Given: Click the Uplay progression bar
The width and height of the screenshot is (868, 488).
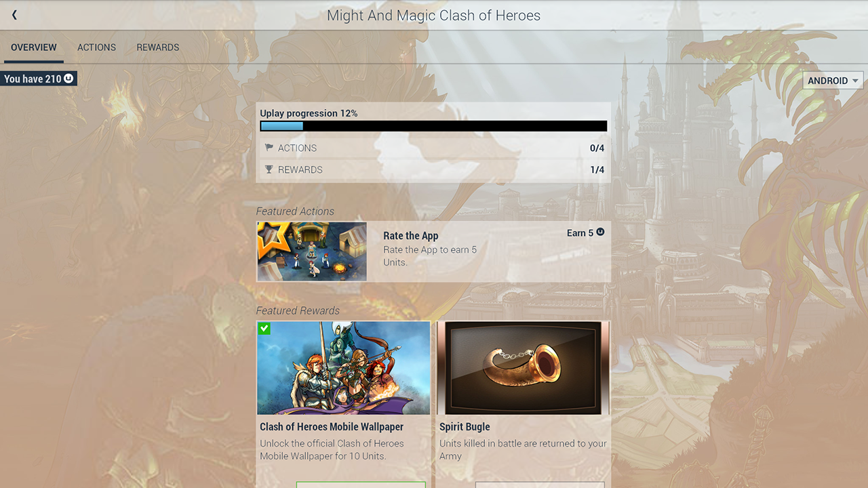Looking at the screenshot, I should pyautogui.click(x=433, y=126).
